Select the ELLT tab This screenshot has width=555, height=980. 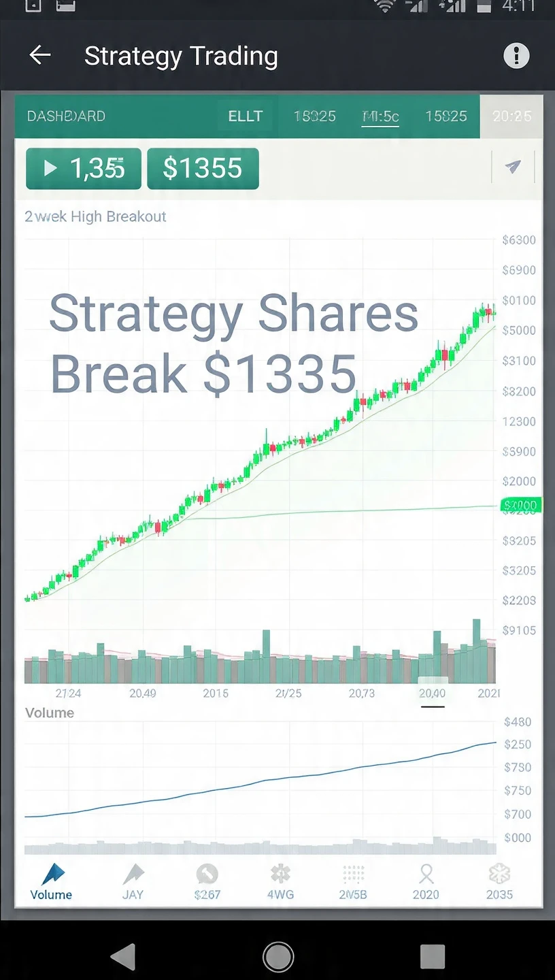pos(246,116)
